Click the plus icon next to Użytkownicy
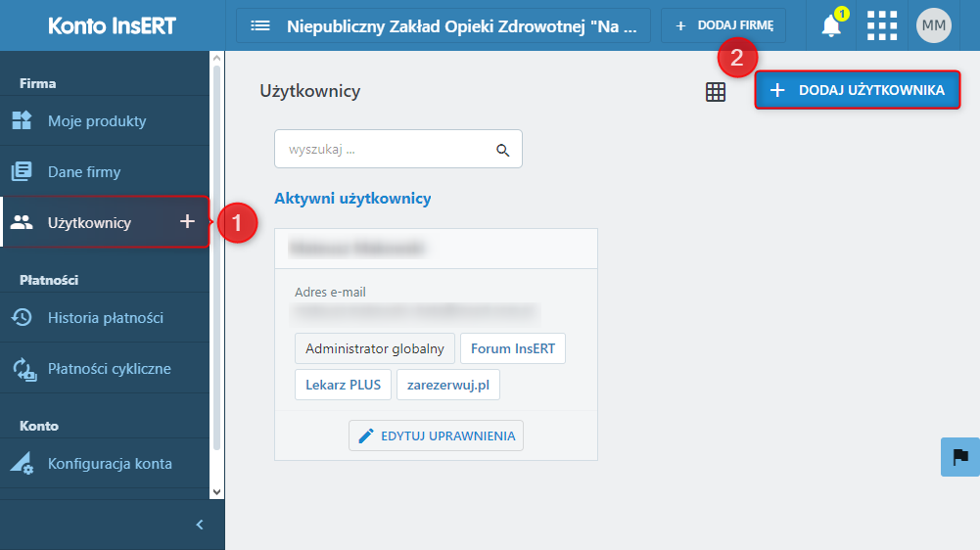The width and height of the screenshot is (980, 550). (187, 221)
